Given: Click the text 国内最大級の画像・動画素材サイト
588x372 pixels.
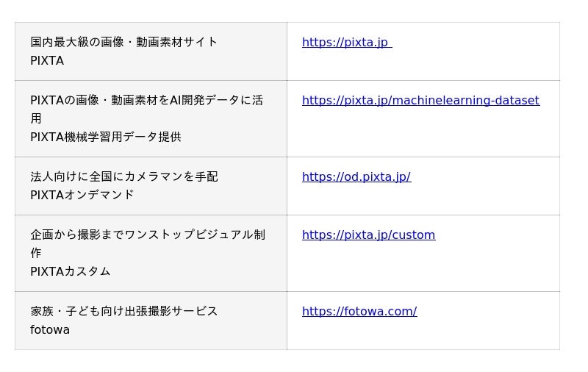Looking at the screenshot, I should tap(123, 42).
